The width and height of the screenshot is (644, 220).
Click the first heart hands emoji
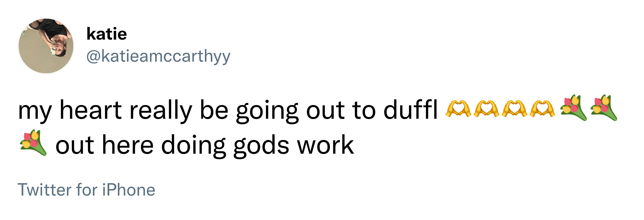tap(458, 109)
